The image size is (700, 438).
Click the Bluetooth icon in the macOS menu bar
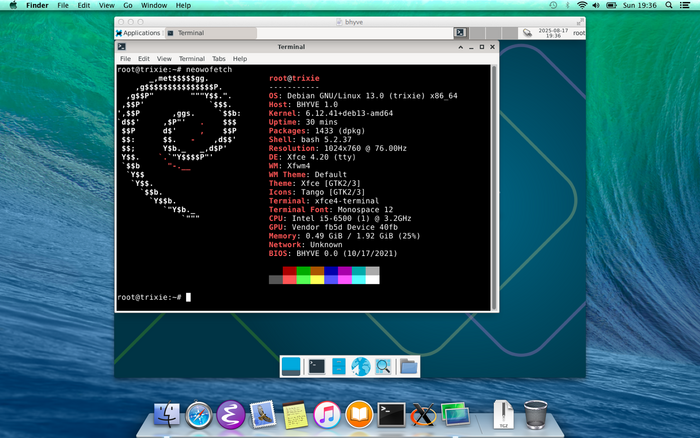point(567,5)
